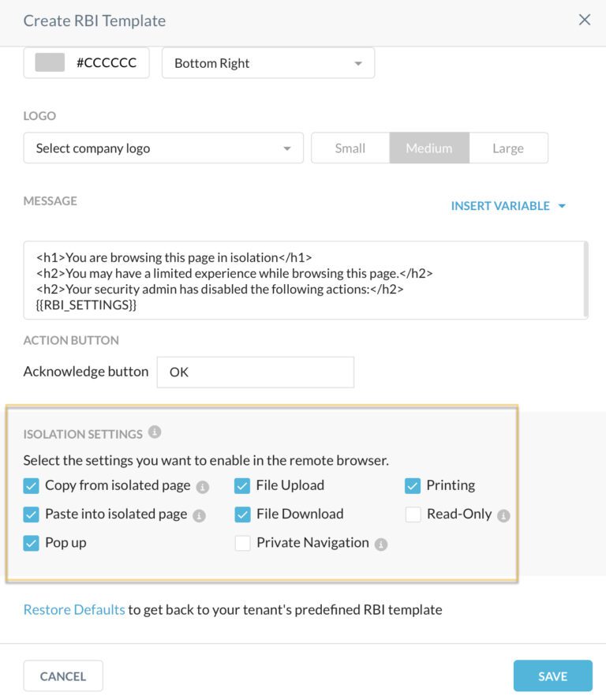Screen dimensions: 606x700
Task: Switch logo size to Small
Action: coord(350,148)
